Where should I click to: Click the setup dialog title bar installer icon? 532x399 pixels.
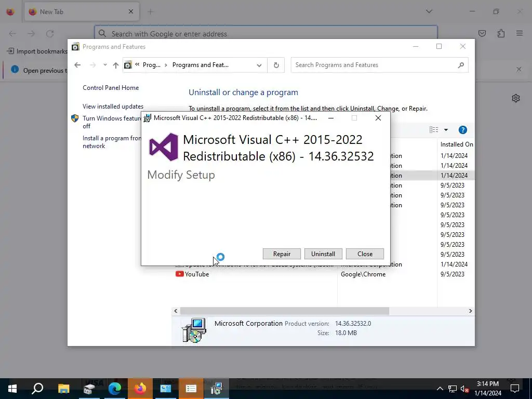click(x=147, y=118)
